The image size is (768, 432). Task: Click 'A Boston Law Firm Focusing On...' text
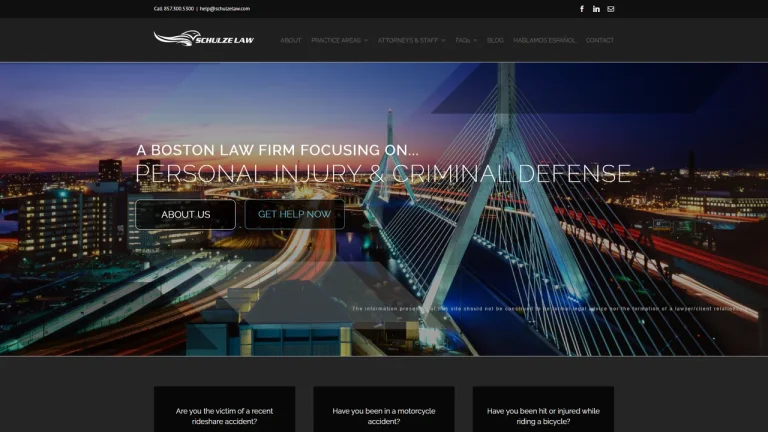277,150
